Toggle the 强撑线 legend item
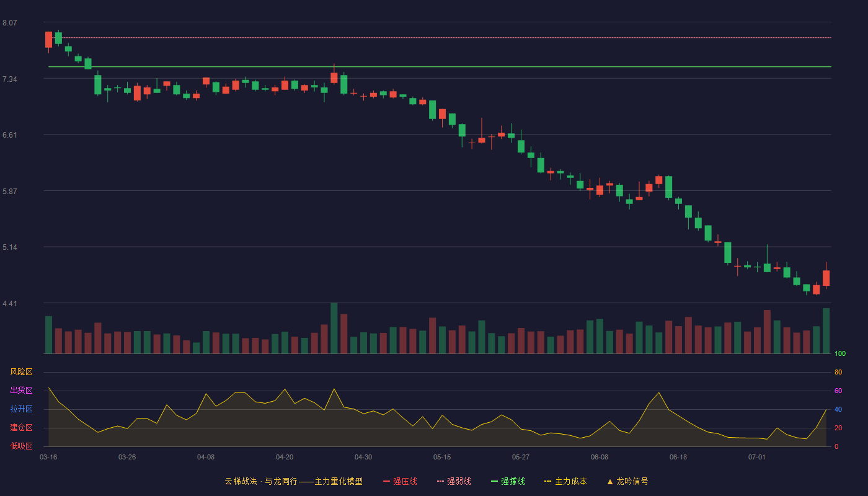Image resolution: width=868 pixels, height=496 pixels. [x=508, y=481]
